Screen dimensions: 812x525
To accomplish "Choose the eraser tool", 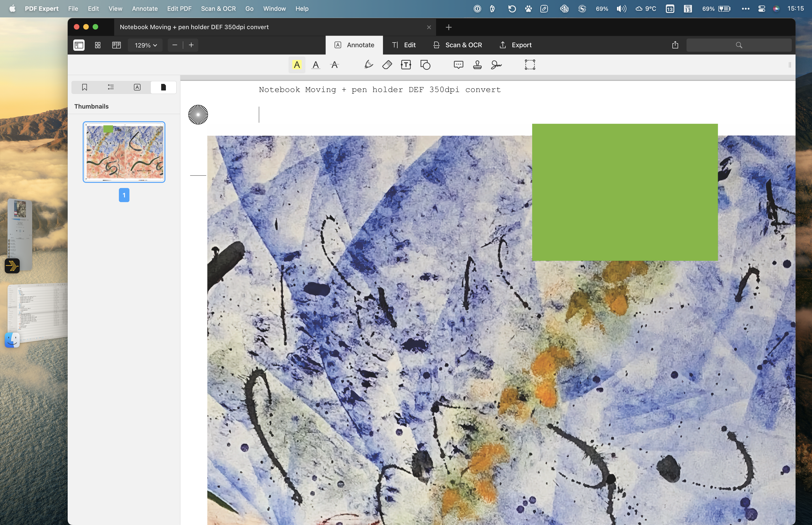I will tap(387, 65).
